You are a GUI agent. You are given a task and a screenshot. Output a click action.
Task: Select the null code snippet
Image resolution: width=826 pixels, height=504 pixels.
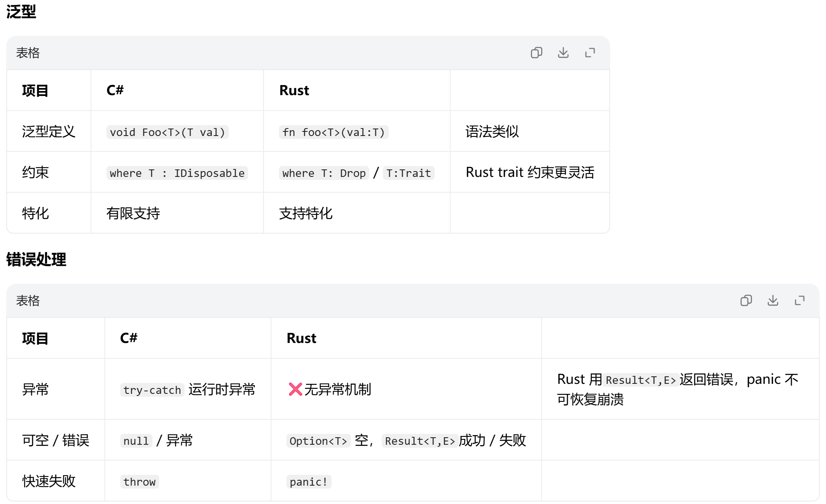coord(136,441)
